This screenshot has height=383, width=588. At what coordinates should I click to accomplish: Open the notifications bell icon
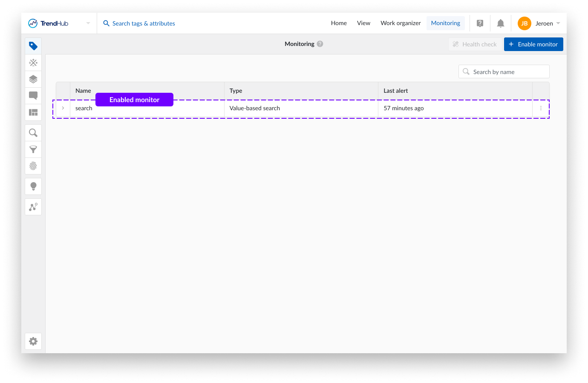501,23
